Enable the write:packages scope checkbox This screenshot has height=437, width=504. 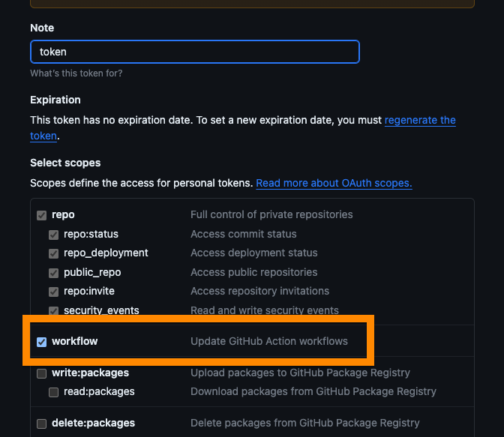42,373
